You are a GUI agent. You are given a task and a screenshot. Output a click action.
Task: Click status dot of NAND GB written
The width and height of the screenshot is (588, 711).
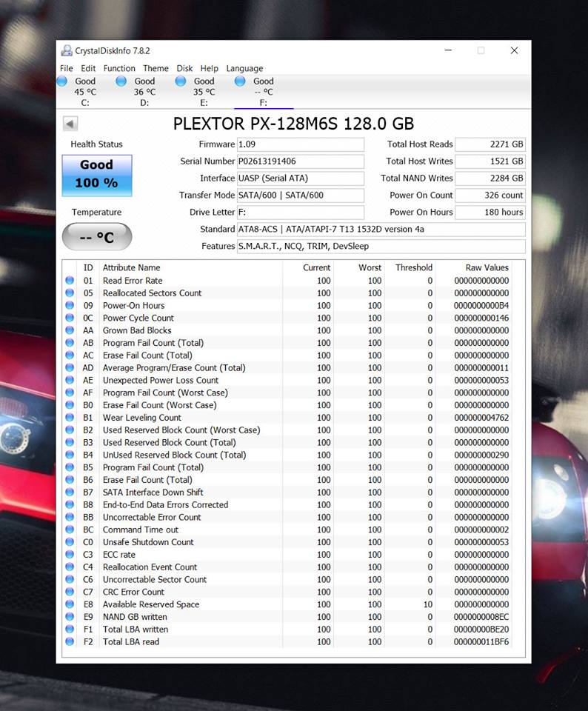point(70,617)
